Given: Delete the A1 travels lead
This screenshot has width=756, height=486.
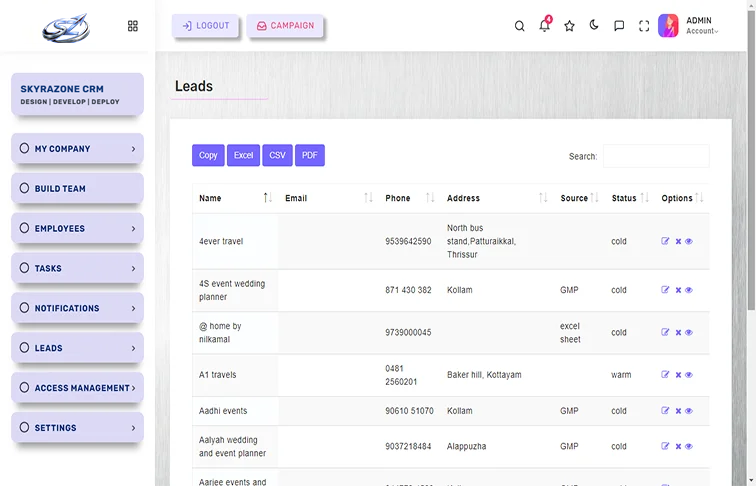Looking at the screenshot, I should coord(678,375).
